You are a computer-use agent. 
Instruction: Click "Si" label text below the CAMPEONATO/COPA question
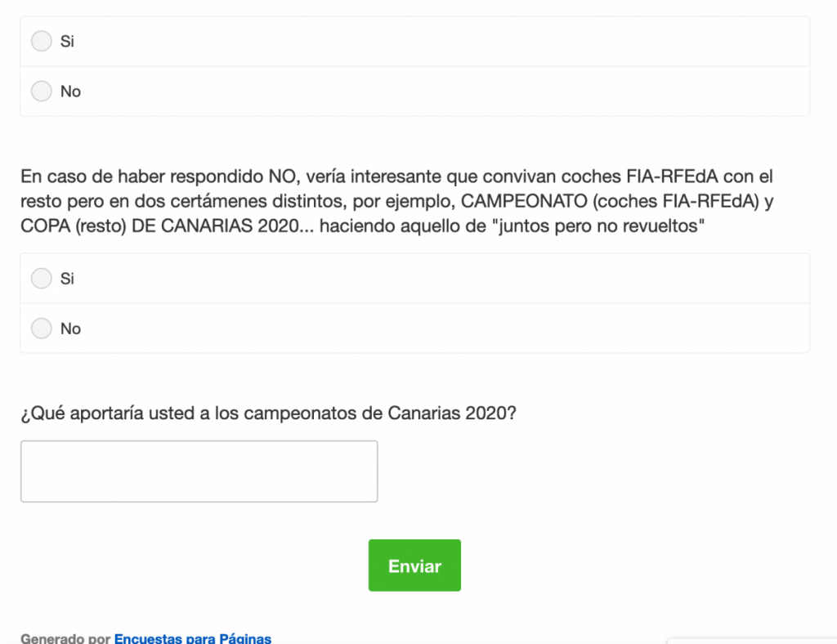coord(67,279)
